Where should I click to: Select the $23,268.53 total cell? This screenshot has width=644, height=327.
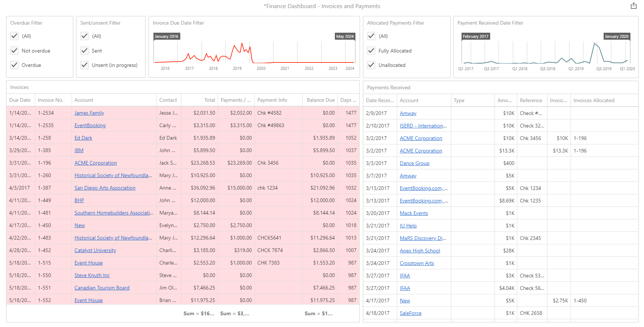[x=199, y=163]
